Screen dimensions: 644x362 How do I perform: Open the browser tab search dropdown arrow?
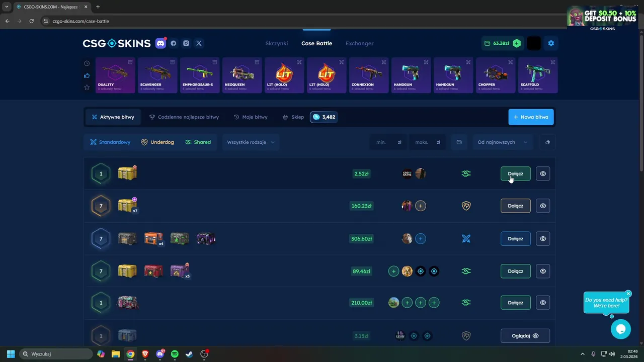7,7
